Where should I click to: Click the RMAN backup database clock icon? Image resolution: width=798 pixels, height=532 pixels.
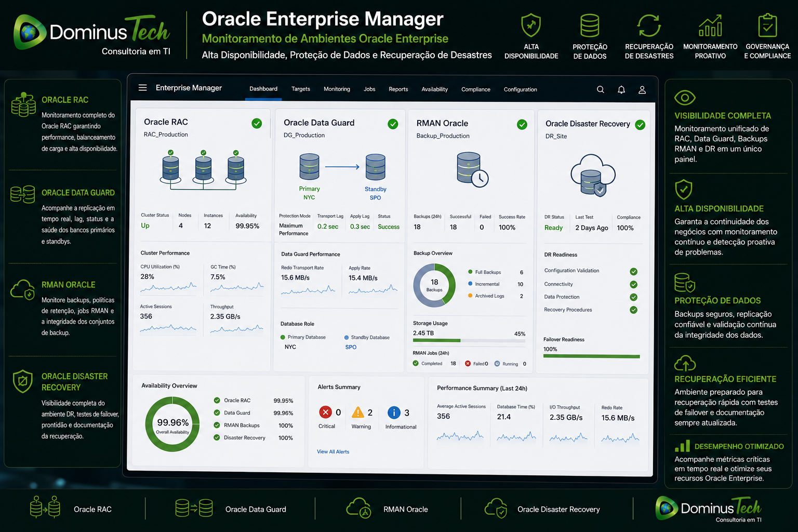472,169
